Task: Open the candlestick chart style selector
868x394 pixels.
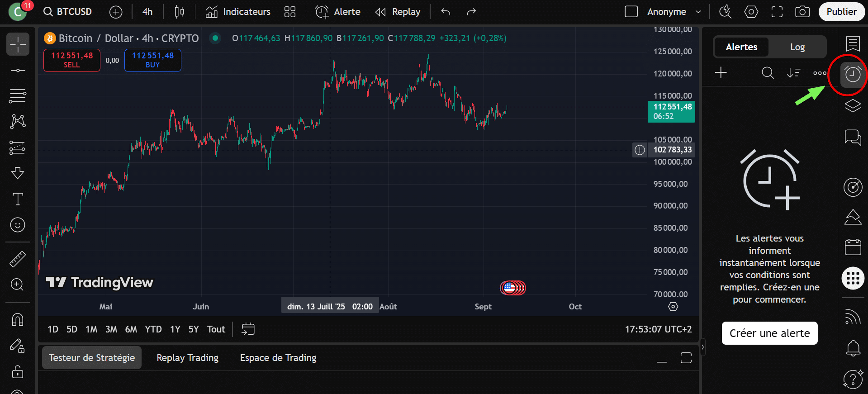Action: coord(179,12)
